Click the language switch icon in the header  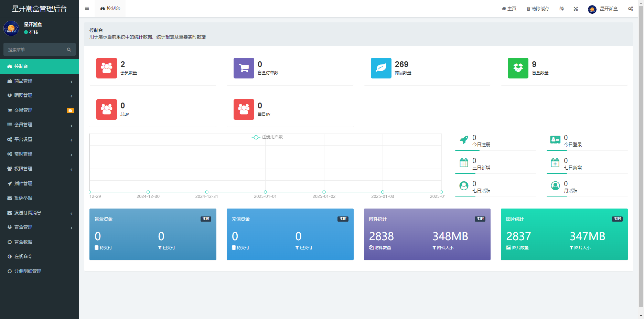pos(561,9)
